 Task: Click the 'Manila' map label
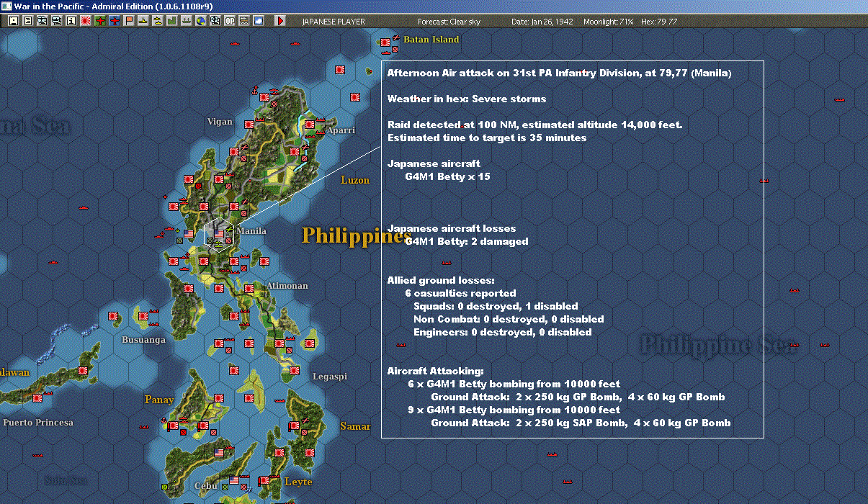point(251,231)
